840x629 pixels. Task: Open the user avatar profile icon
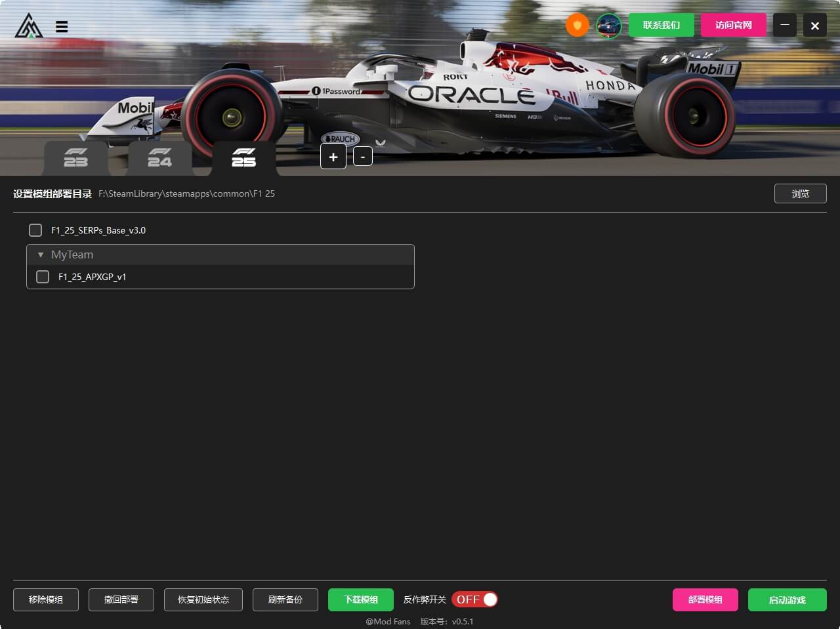pos(608,26)
